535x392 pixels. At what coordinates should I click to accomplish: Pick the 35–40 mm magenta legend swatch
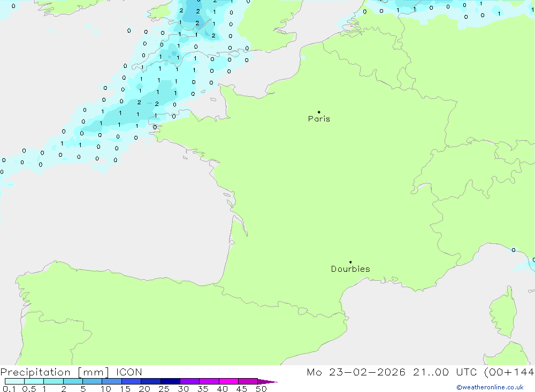click(209, 381)
